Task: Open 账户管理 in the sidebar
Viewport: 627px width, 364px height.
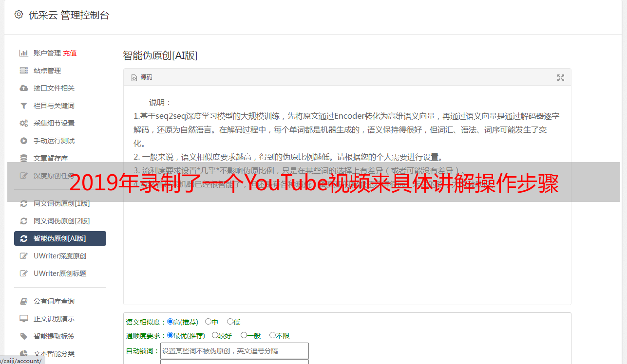Action: coord(47,53)
